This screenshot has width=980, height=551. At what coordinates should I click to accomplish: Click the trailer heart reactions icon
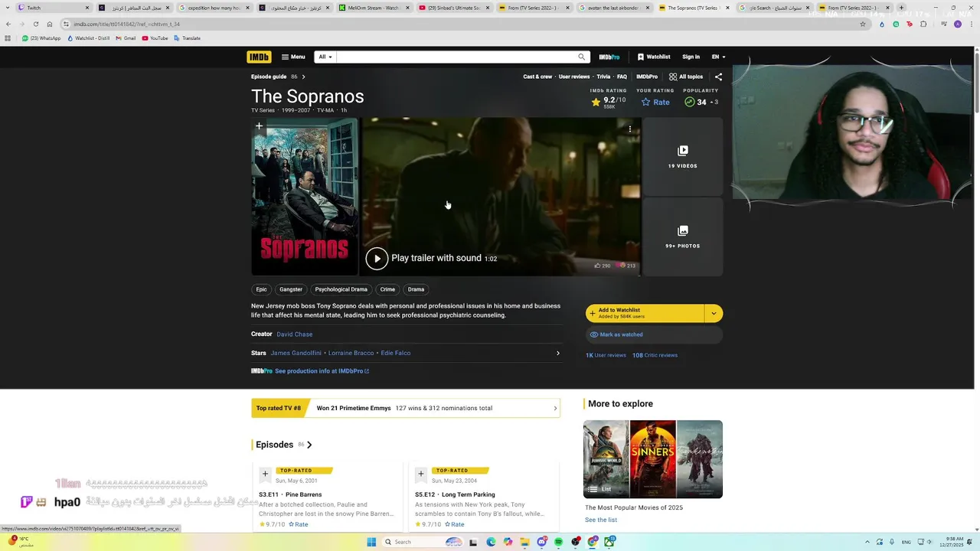622,266
